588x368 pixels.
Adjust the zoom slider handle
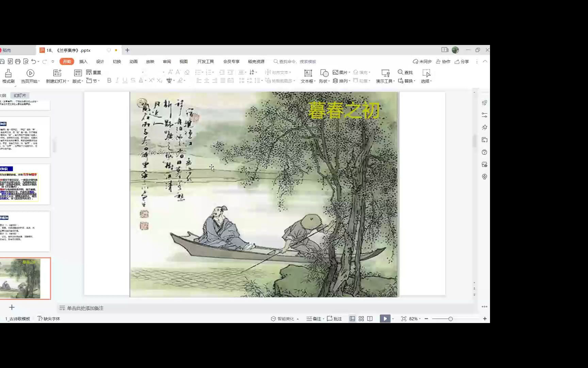coord(451,319)
